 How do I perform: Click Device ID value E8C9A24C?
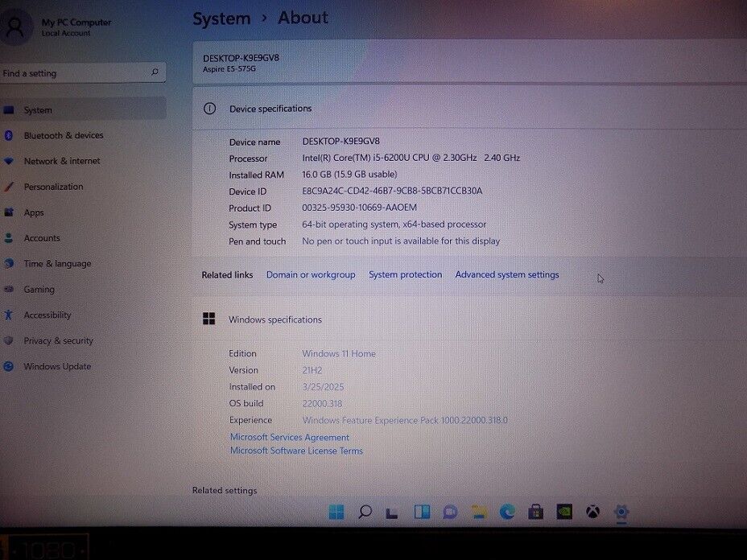[x=392, y=191]
